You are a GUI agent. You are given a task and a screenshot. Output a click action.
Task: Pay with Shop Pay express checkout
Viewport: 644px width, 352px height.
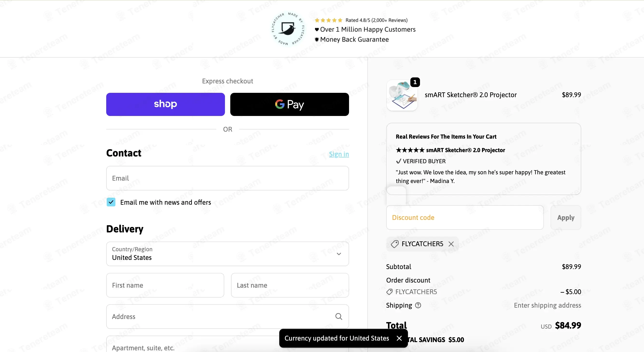166,104
